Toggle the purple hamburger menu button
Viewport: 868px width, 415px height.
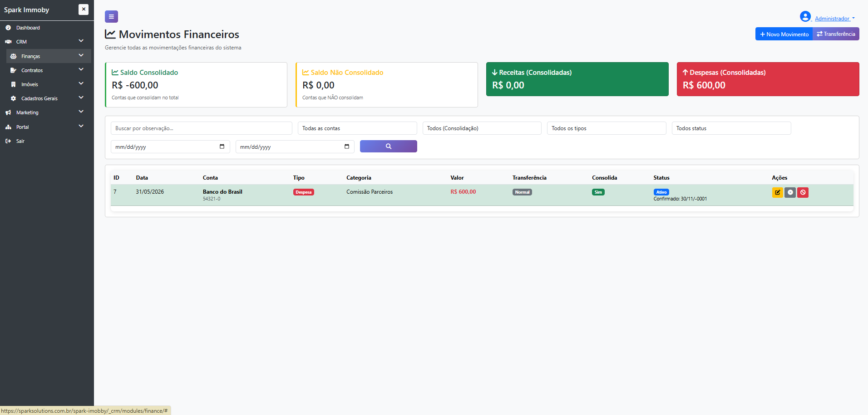(x=111, y=17)
